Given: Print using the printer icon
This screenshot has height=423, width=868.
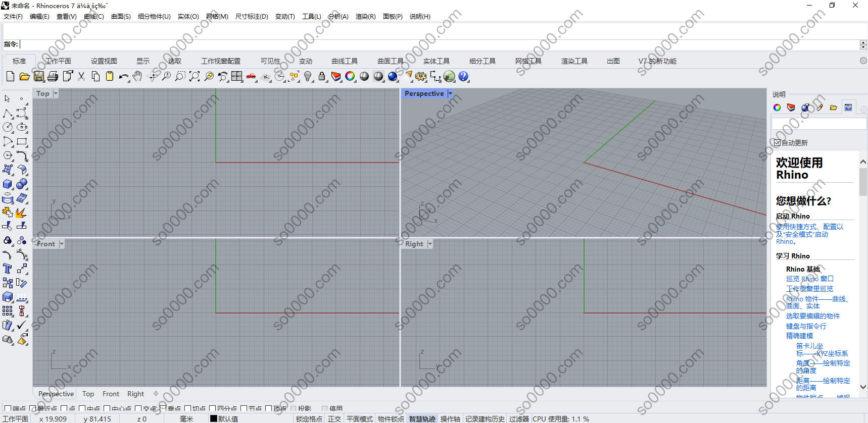Looking at the screenshot, I should coord(53,76).
